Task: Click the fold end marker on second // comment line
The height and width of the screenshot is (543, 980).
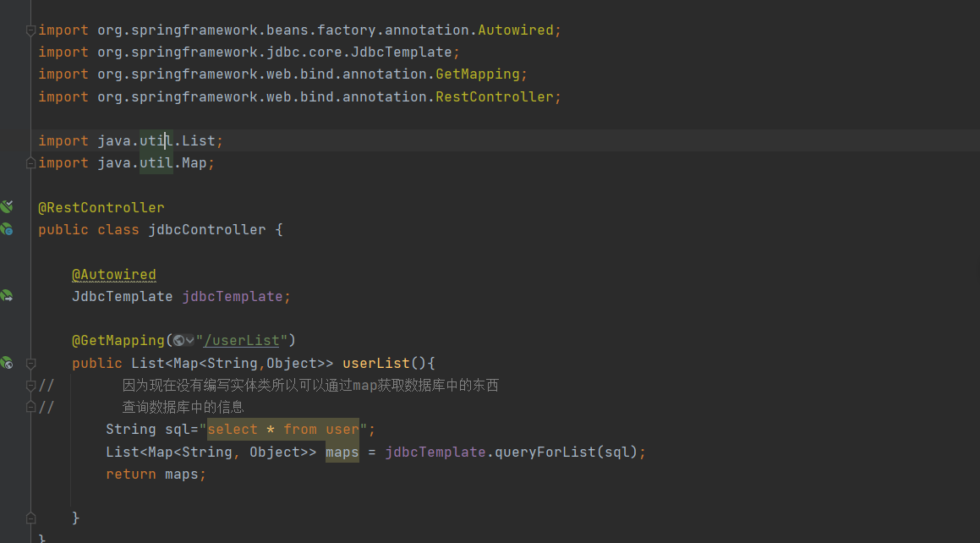Action: [x=30, y=408]
